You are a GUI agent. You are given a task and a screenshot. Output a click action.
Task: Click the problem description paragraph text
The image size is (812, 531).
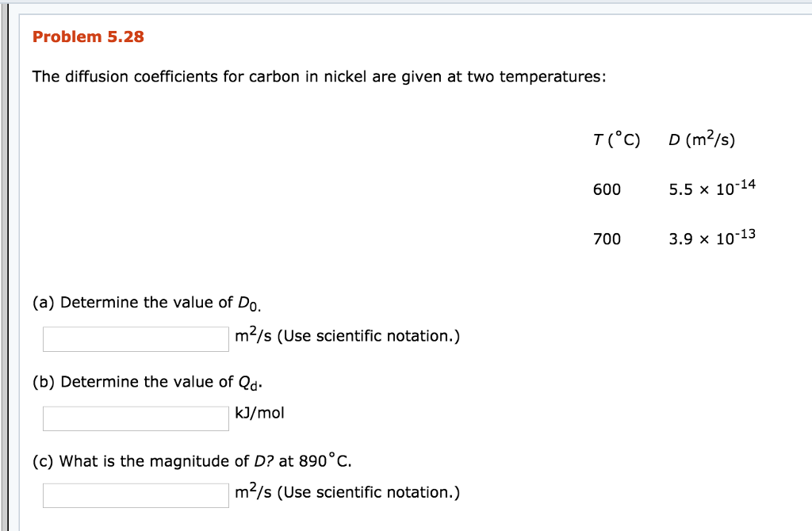[319, 76]
